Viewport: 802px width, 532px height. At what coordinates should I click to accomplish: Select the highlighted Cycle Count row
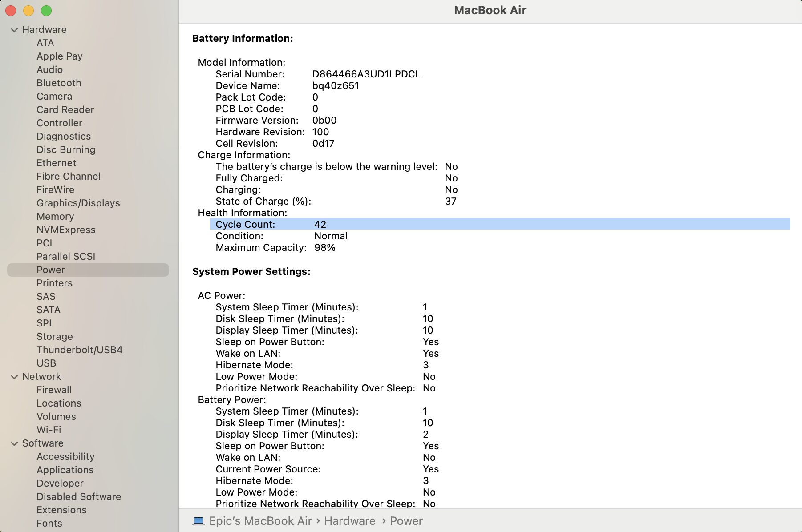(499, 224)
